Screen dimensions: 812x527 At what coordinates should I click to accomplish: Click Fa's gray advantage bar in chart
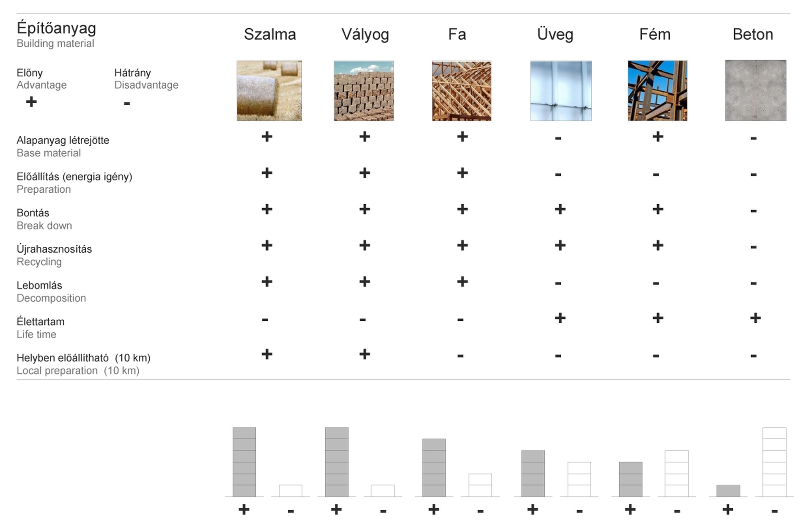pos(434,467)
